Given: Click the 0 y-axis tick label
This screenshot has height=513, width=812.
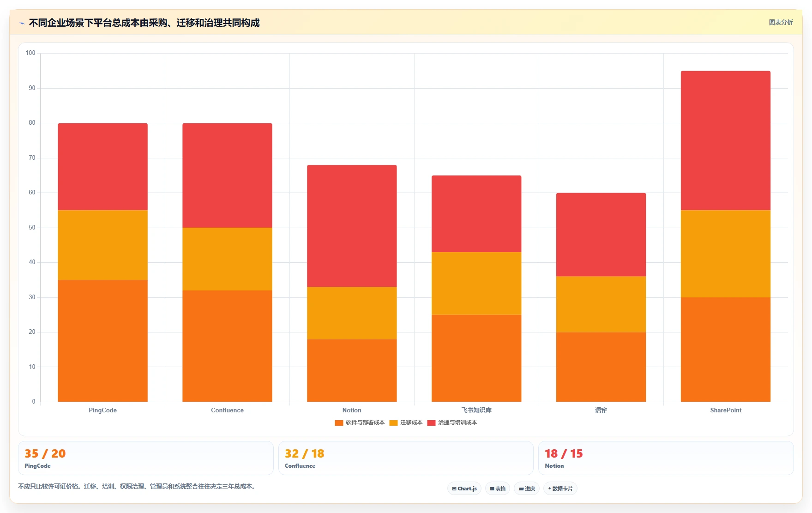Looking at the screenshot, I should tap(34, 402).
